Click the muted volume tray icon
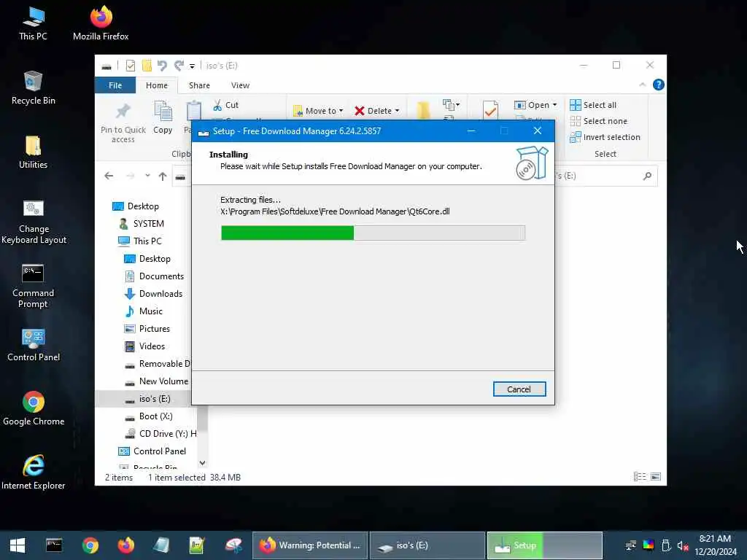 point(683,545)
